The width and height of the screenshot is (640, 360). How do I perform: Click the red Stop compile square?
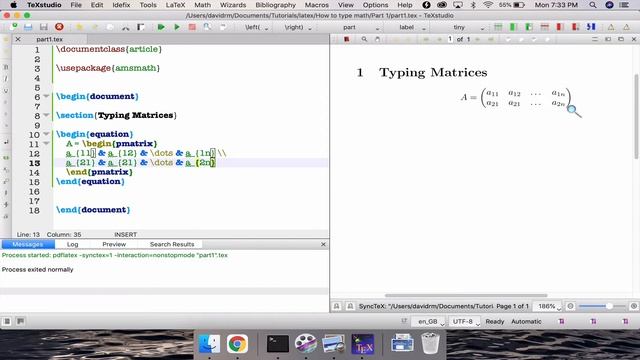click(x=192, y=27)
